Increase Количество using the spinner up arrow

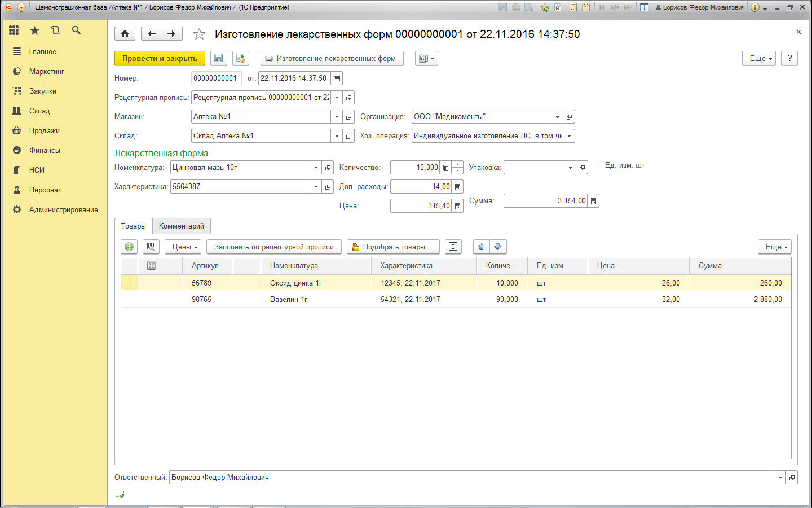(457, 164)
